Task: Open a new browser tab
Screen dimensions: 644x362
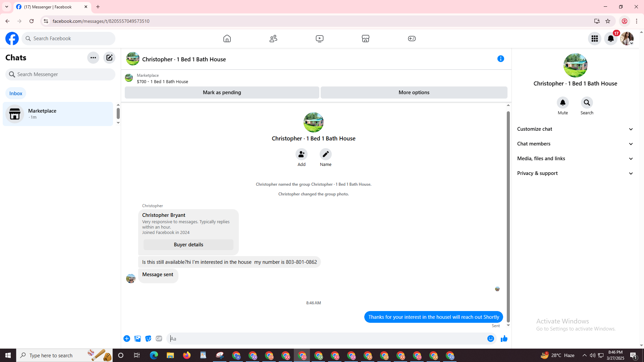Action: click(98, 7)
